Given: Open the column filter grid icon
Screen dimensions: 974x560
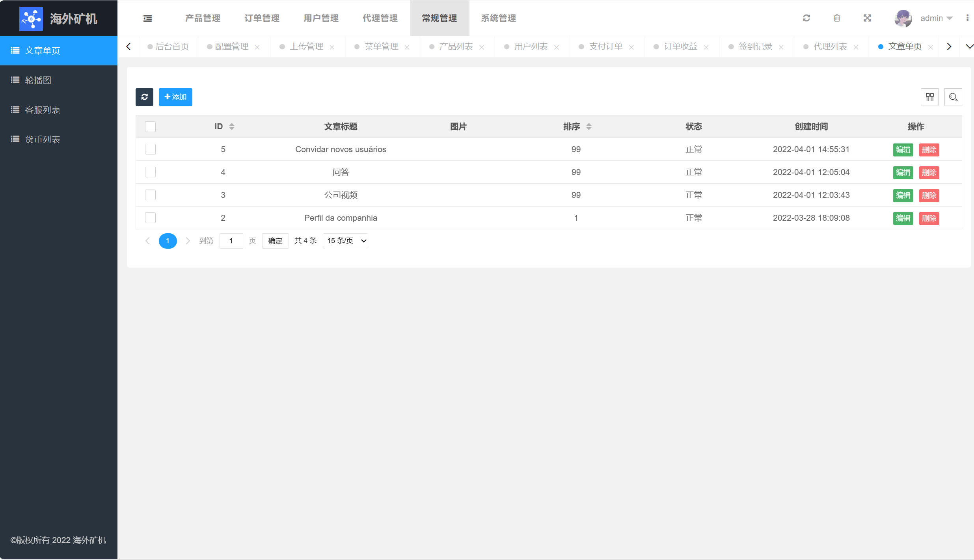Looking at the screenshot, I should (930, 97).
